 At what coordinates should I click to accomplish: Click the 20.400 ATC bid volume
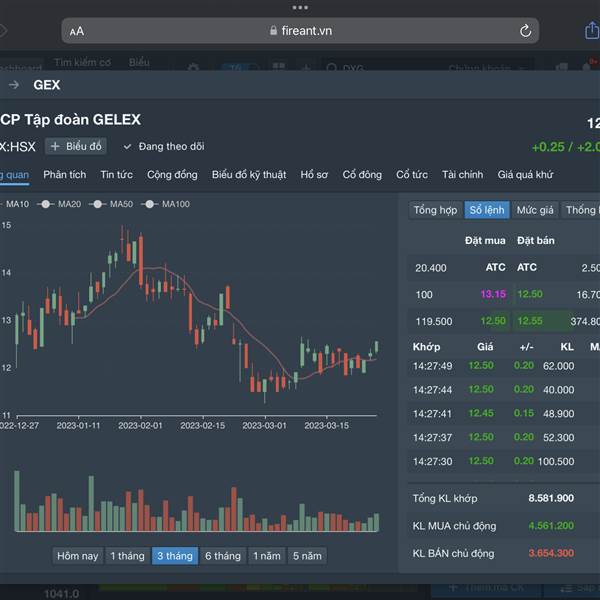click(x=431, y=268)
